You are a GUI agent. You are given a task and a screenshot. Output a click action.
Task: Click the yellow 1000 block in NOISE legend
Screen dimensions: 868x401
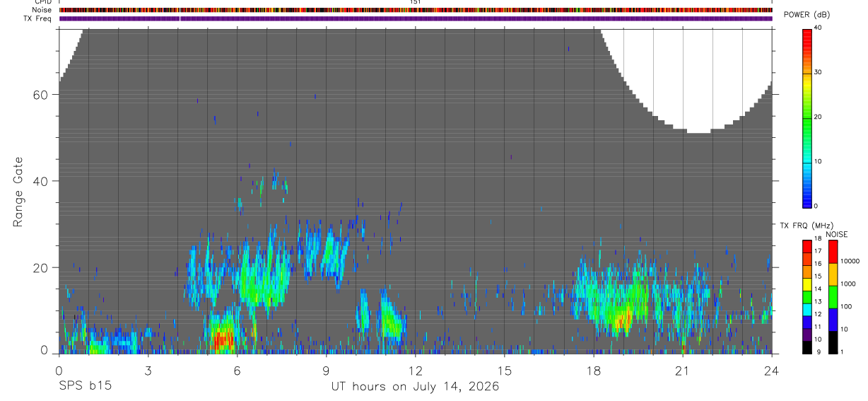click(x=833, y=274)
